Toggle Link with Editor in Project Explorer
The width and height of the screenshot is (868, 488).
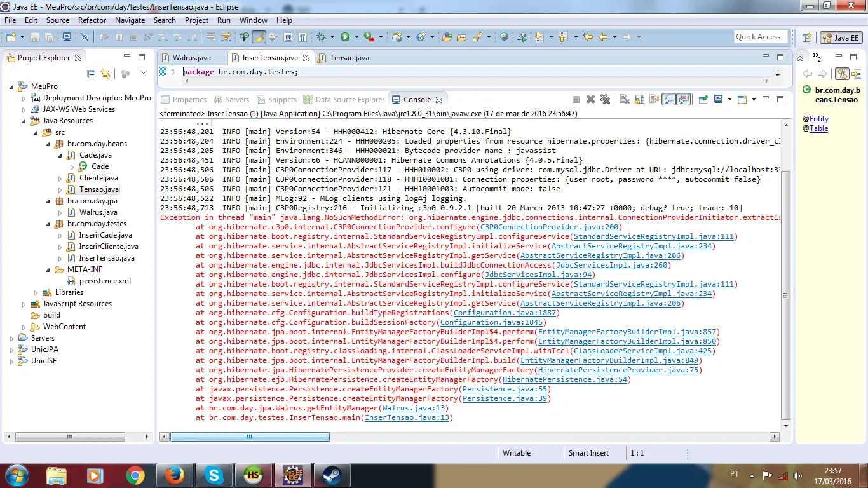coord(105,74)
